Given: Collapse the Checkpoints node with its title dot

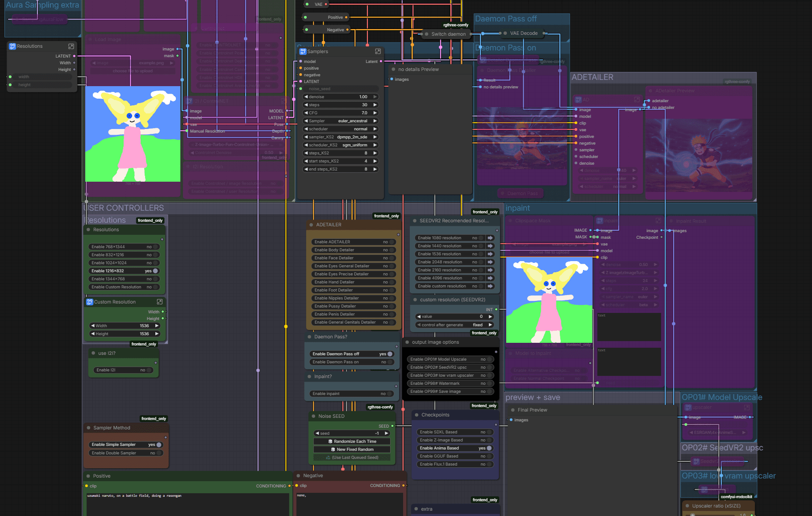Looking at the screenshot, I should click(416, 415).
